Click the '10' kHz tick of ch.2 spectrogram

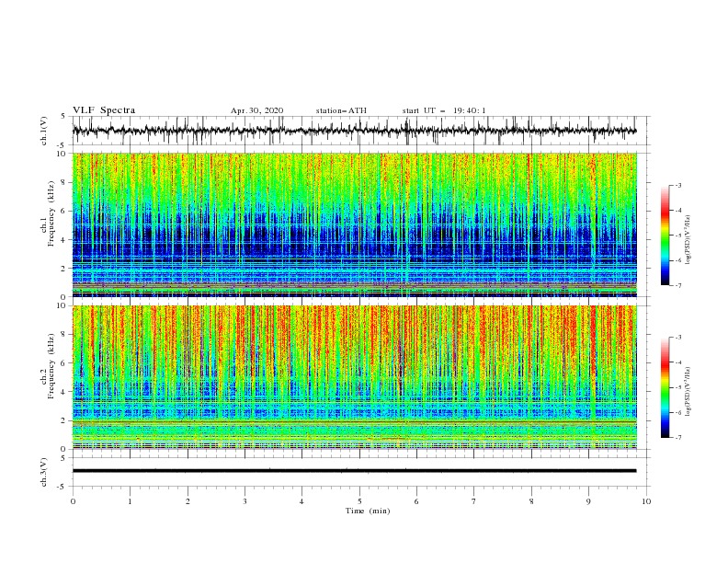coord(62,305)
